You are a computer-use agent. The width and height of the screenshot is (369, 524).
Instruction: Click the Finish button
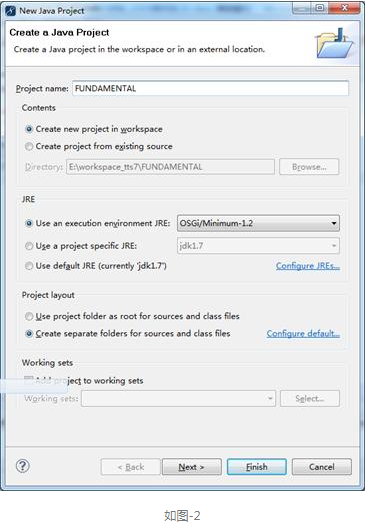257,467
